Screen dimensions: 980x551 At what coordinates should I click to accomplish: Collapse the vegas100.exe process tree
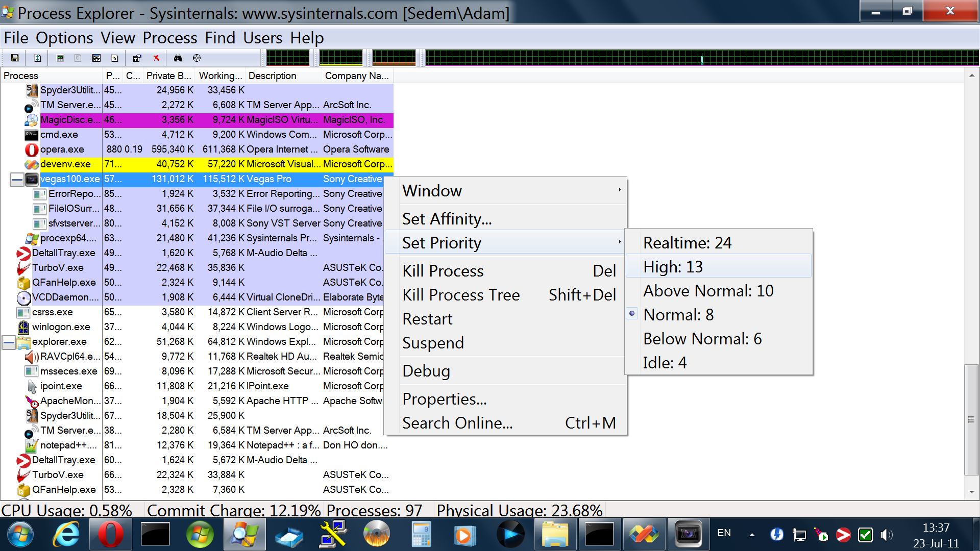click(x=17, y=180)
